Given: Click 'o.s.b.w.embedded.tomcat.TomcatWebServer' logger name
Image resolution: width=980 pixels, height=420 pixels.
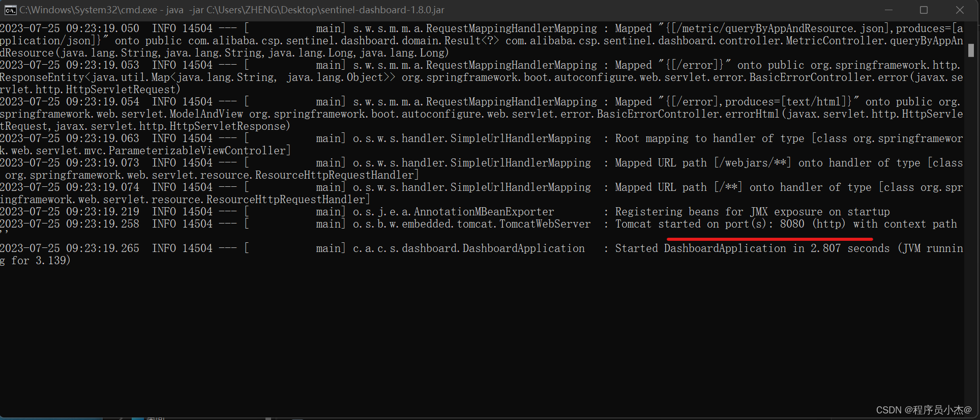Looking at the screenshot, I should (x=472, y=224).
